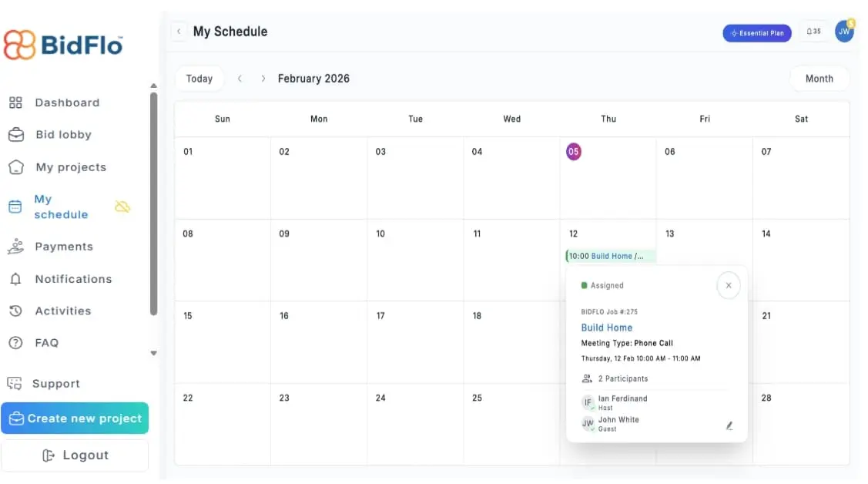Open the notification bell showing 35 alerts
The width and height of the screenshot is (868, 484).
click(x=814, y=31)
